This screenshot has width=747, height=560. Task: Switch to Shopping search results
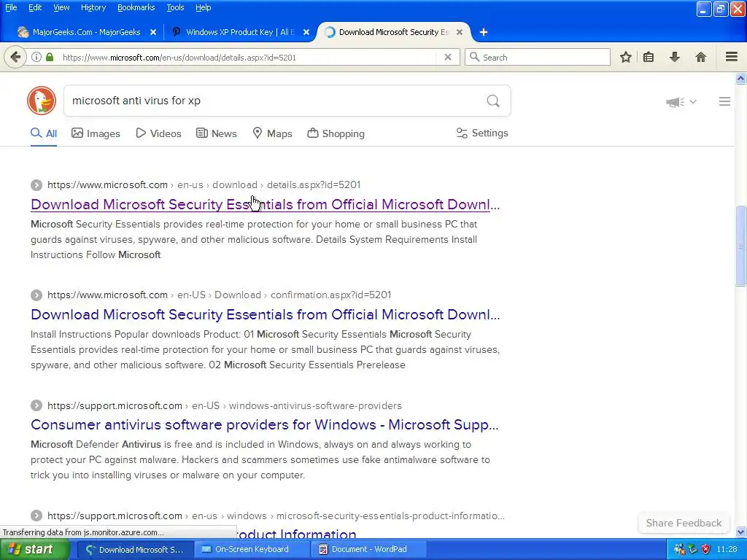click(336, 134)
